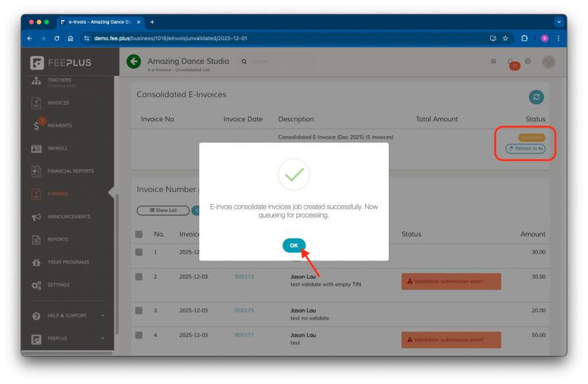Open the Chrome tab list dropdown arrow
588x384 pixels.
point(558,22)
